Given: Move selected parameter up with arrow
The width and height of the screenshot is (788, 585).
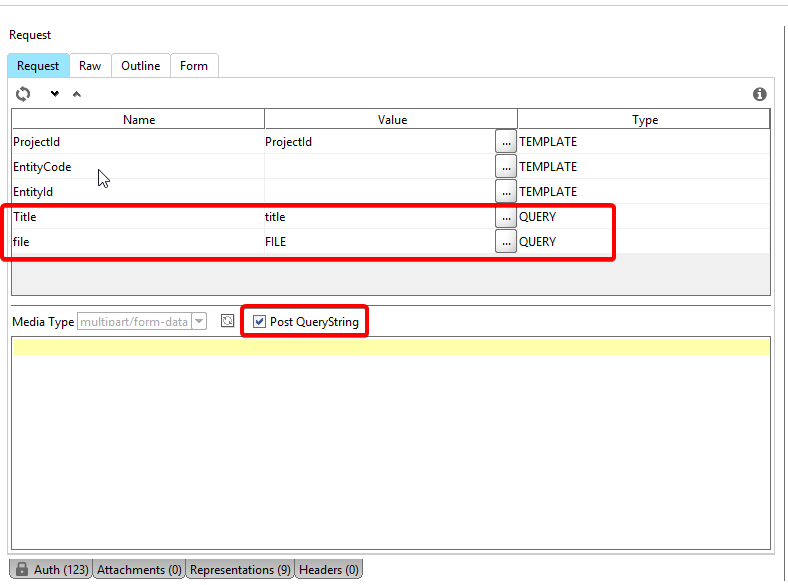Looking at the screenshot, I should [x=77, y=94].
